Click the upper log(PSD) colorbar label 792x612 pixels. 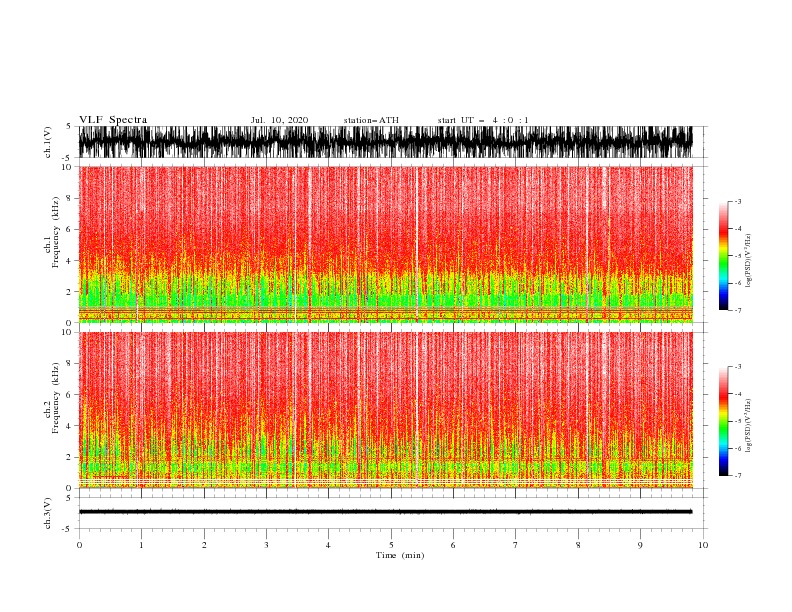(749, 261)
